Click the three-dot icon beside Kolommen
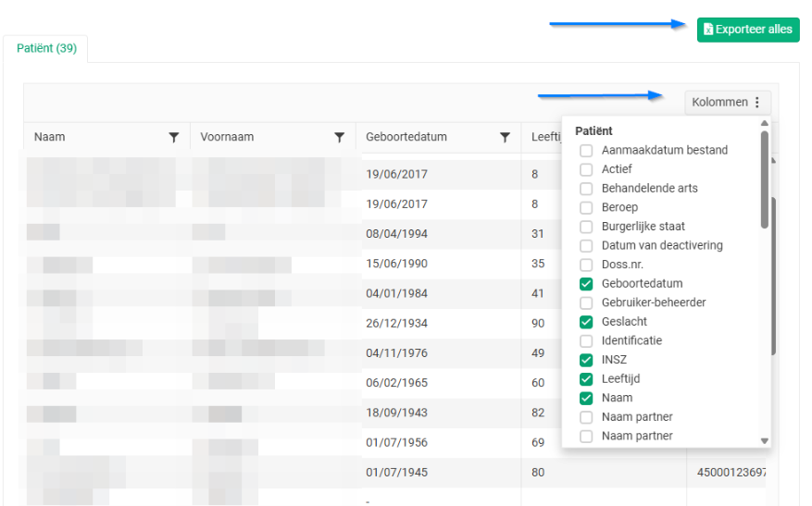 tap(757, 103)
